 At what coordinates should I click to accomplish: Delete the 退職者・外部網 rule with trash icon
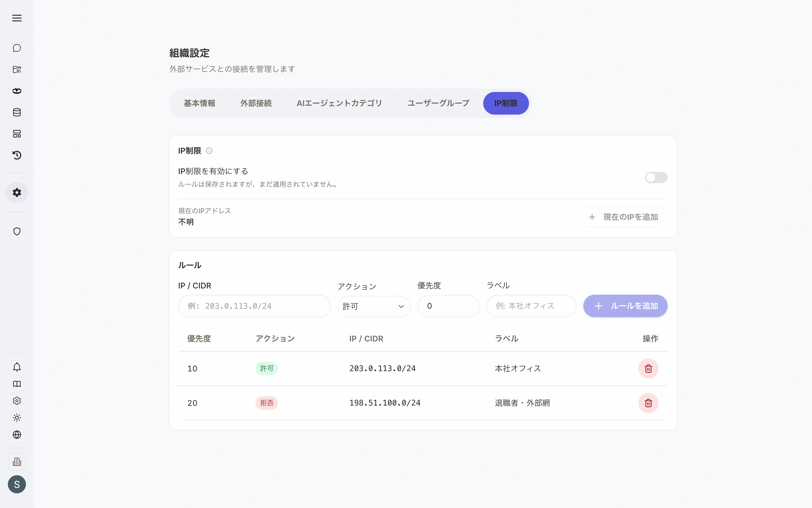coord(648,403)
